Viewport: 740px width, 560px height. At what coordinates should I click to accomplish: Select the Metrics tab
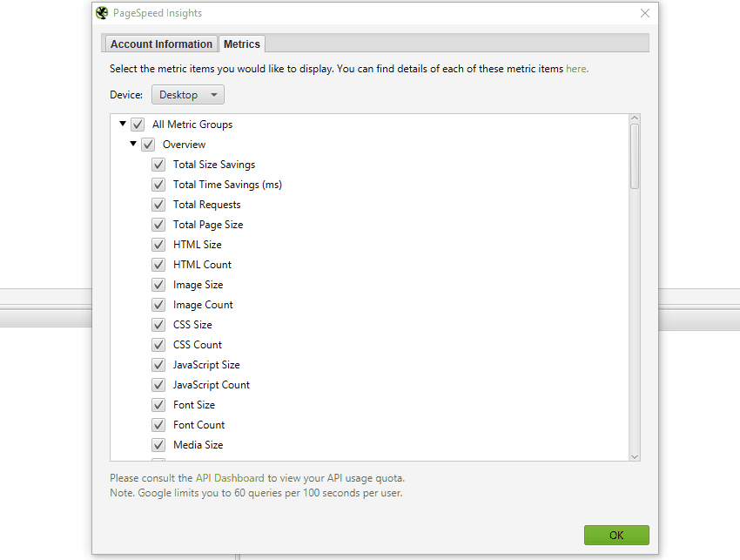242,44
